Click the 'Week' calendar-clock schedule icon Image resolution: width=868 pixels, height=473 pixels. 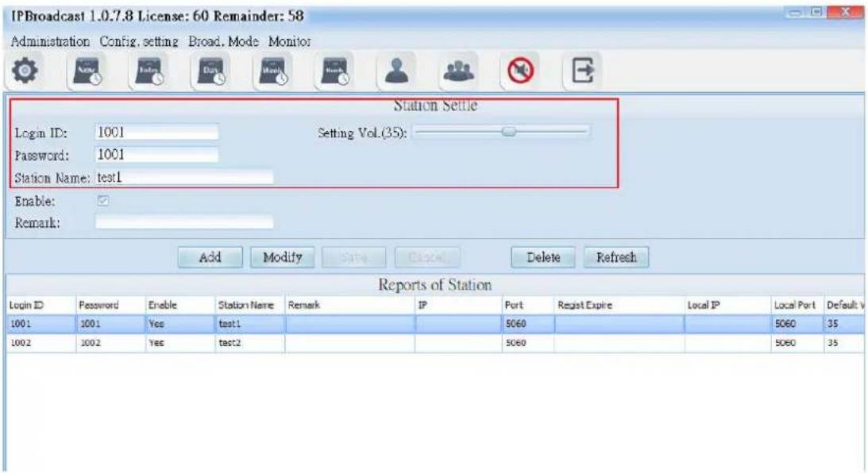pos(273,71)
